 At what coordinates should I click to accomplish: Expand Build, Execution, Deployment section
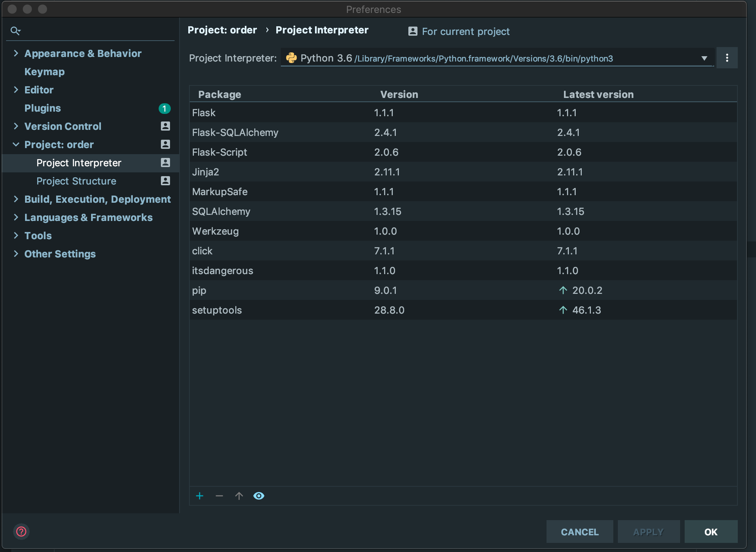pos(16,199)
